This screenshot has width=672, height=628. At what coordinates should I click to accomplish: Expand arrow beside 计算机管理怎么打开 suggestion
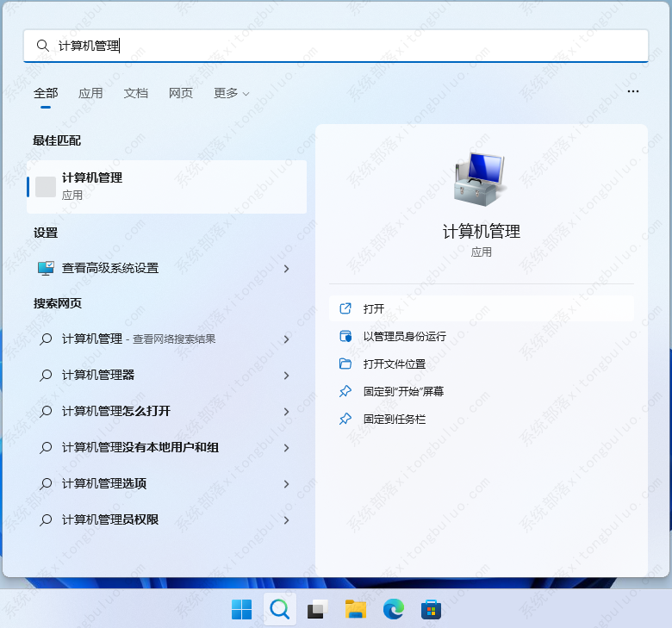[287, 412]
